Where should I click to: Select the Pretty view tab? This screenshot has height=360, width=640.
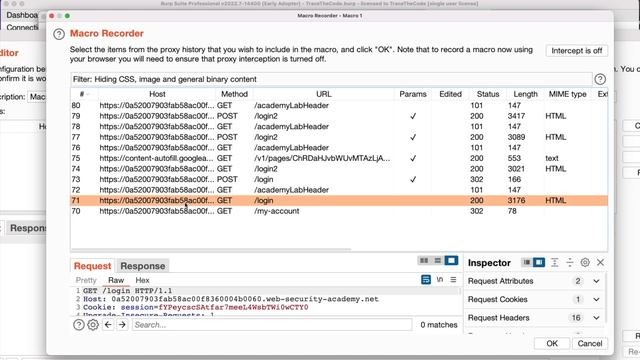click(86, 280)
